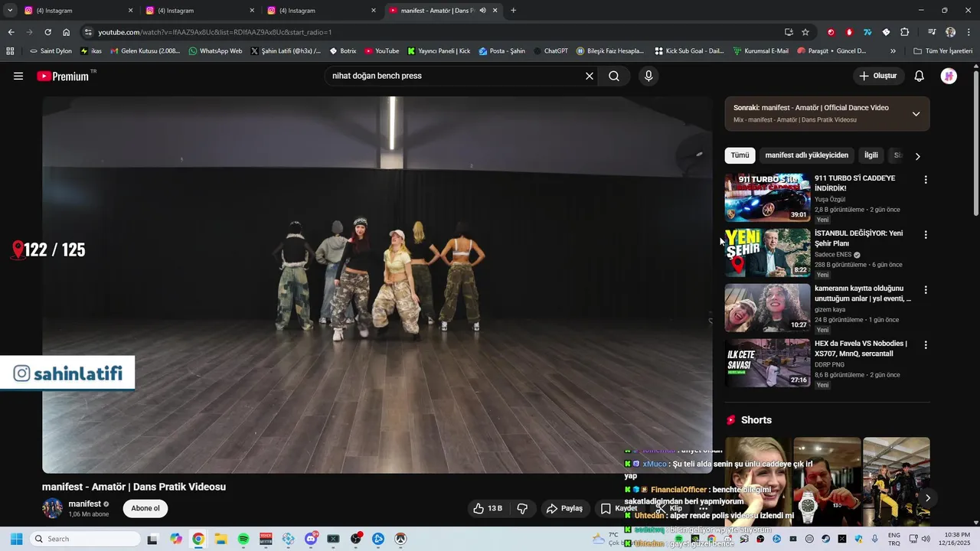Save video with Kaydet button

619,508
